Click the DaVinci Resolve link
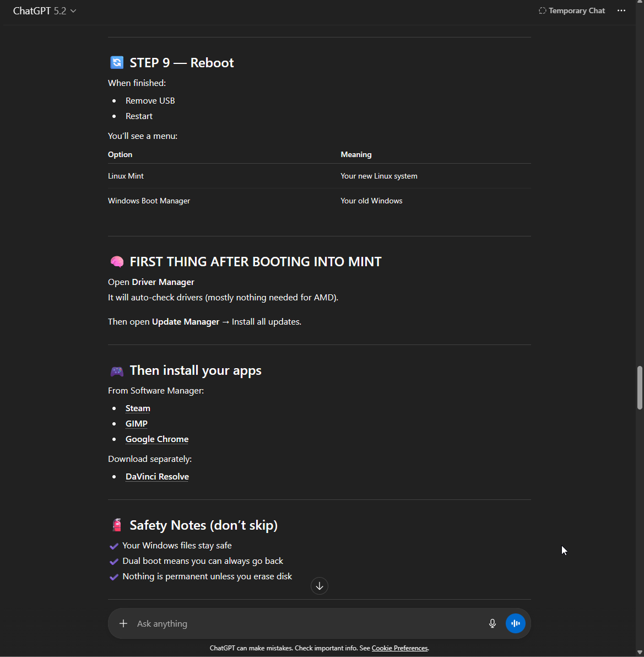644x657 pixels. pos(157,476)
